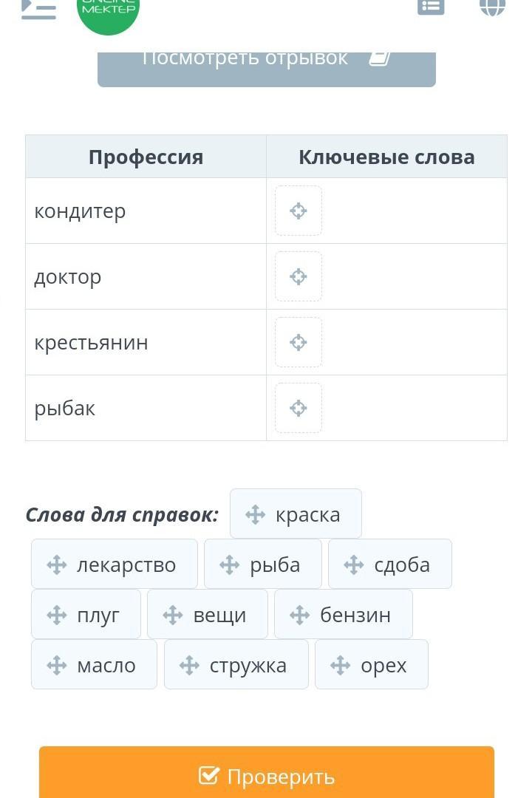This screenshot has width=532, height=798.
Task: Click the drop target for рыбак
Action: click(x=299, y=409)
